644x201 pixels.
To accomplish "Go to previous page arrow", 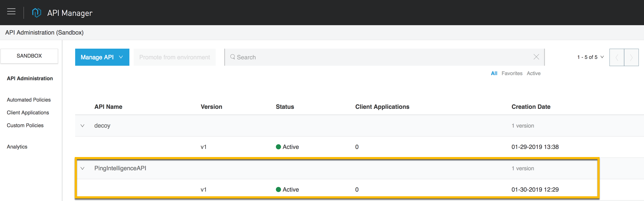I will click(x=616, y=57).
